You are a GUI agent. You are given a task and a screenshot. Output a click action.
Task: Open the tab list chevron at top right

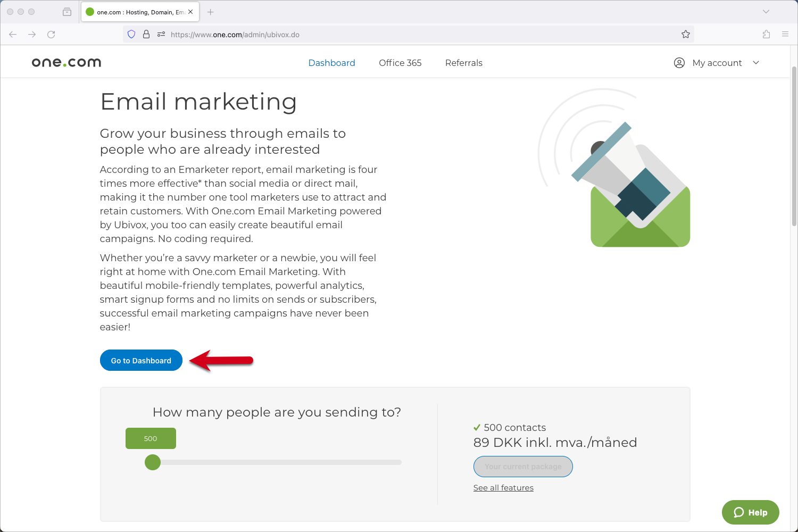pos(766,12)
